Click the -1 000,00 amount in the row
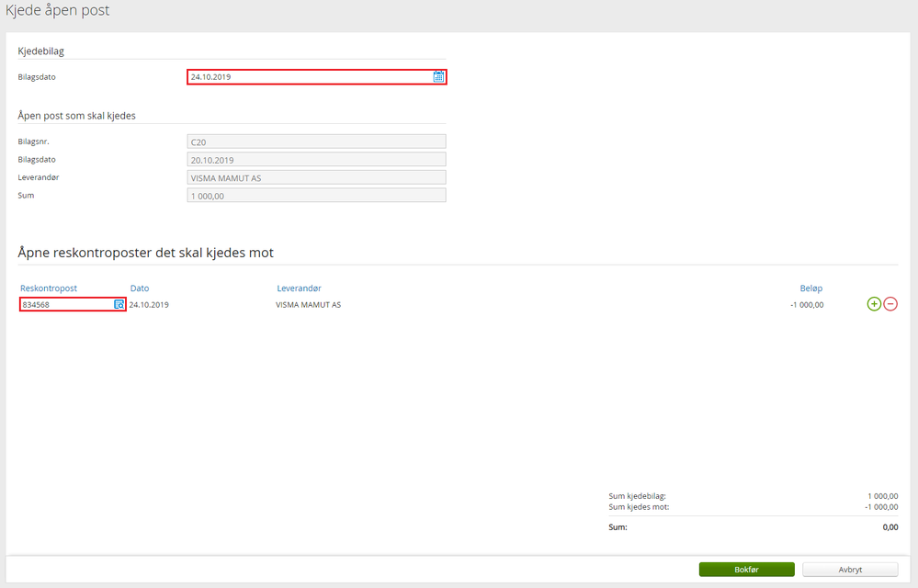The image size is (918, 588). pyautogui.click(x=807, y=305)
